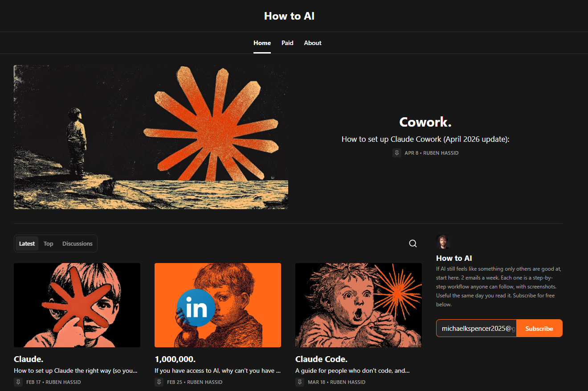Click the 'FEB 25 • RUBEN HASSID' byline
This screenshot has height=391, width=588.
195,382
